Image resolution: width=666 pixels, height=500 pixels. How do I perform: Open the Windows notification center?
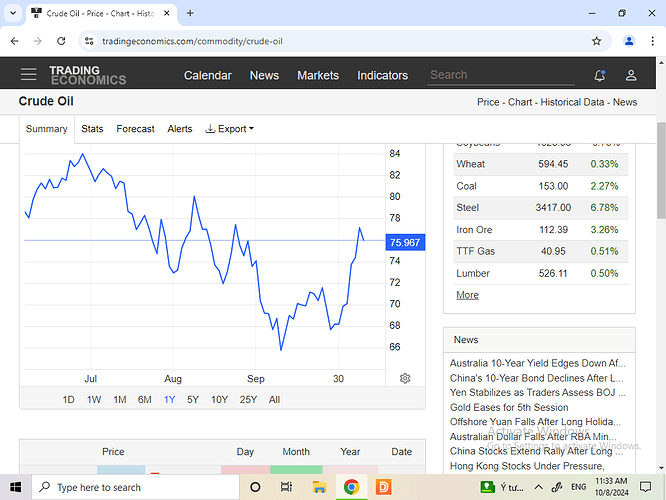tap(646, 487)
